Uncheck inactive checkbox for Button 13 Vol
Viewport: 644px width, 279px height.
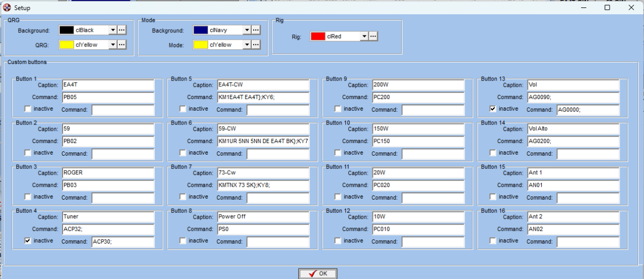[x=493, y=109]
